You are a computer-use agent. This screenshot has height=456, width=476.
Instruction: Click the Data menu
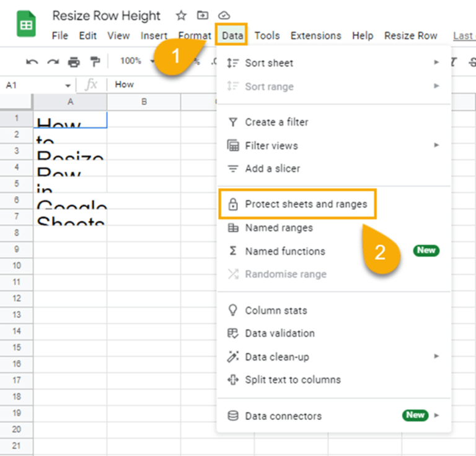tap(232, 36)
